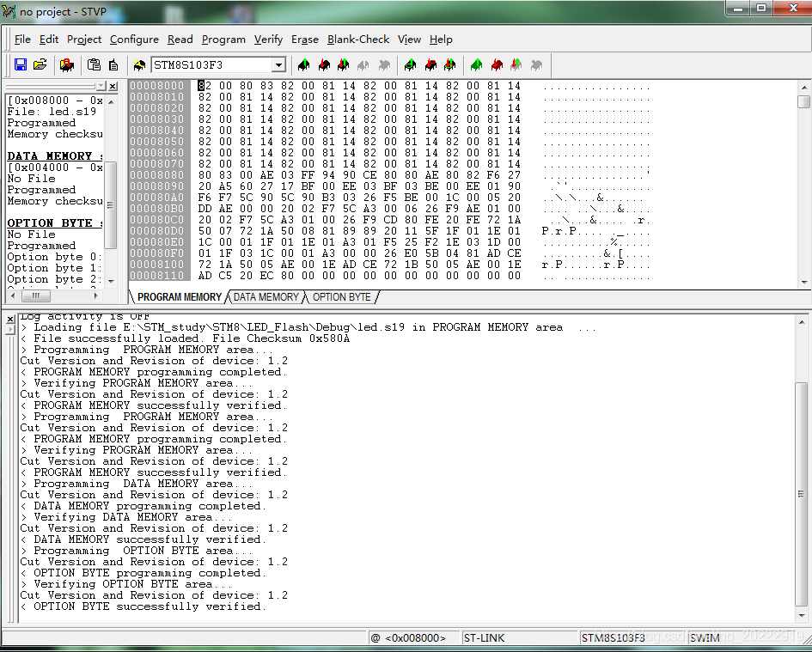
Task: Open the File menu
Action: pos(22,40)
